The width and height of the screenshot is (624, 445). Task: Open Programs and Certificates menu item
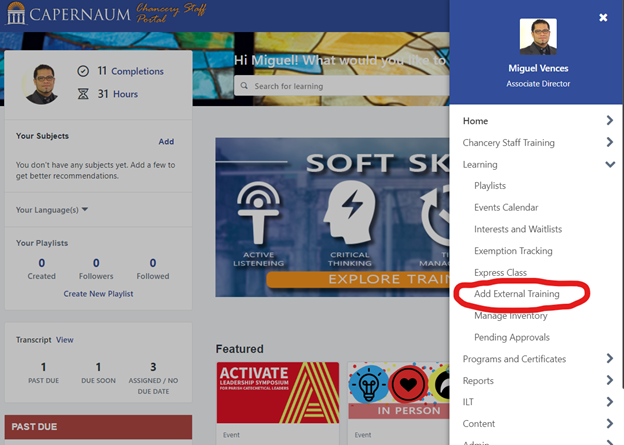coord(514,359)
